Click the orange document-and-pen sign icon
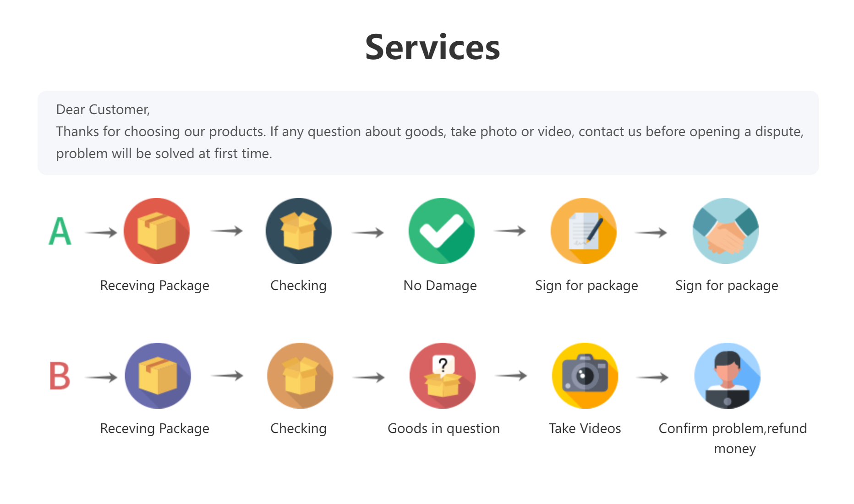This screenshot has width=854, height=504. pos(584,231)
